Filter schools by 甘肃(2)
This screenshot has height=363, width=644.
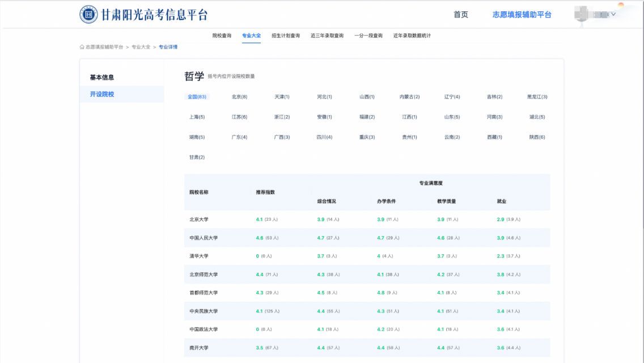click(197, 157)
